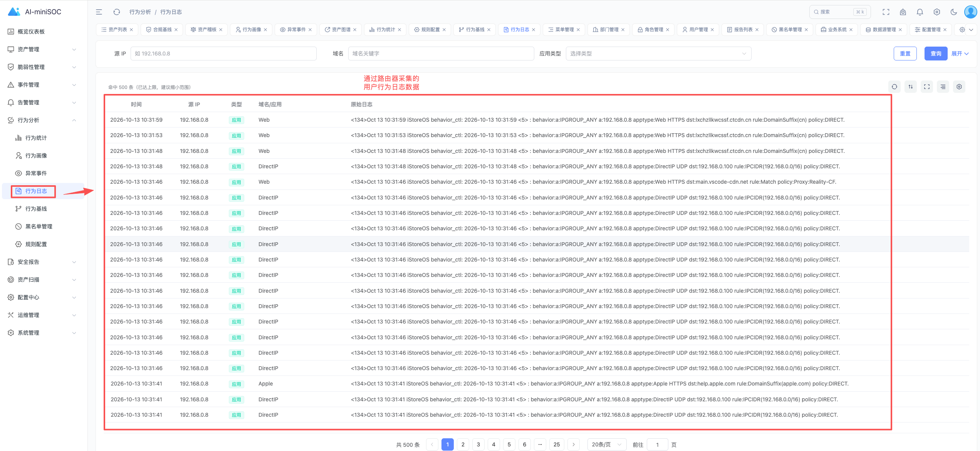Change table row density icon
This screenshot has width=980, height=451.
coord(943,87)
